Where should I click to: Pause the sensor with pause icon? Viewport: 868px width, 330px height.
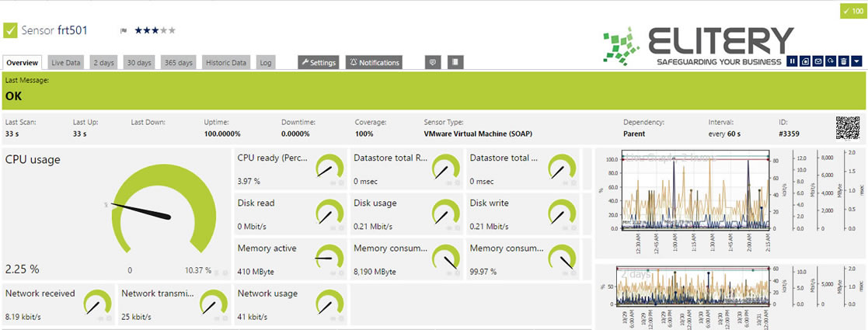point(792,61)
